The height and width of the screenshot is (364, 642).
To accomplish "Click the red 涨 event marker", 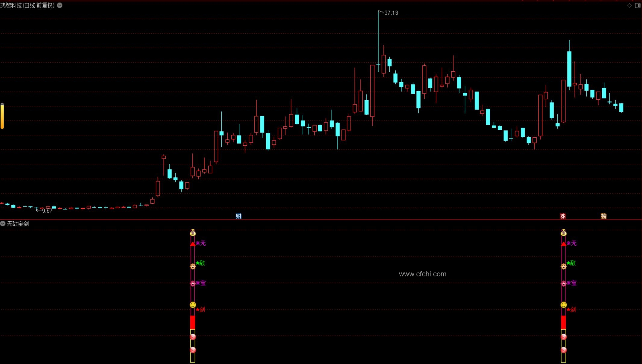I will tap(563, 216).
